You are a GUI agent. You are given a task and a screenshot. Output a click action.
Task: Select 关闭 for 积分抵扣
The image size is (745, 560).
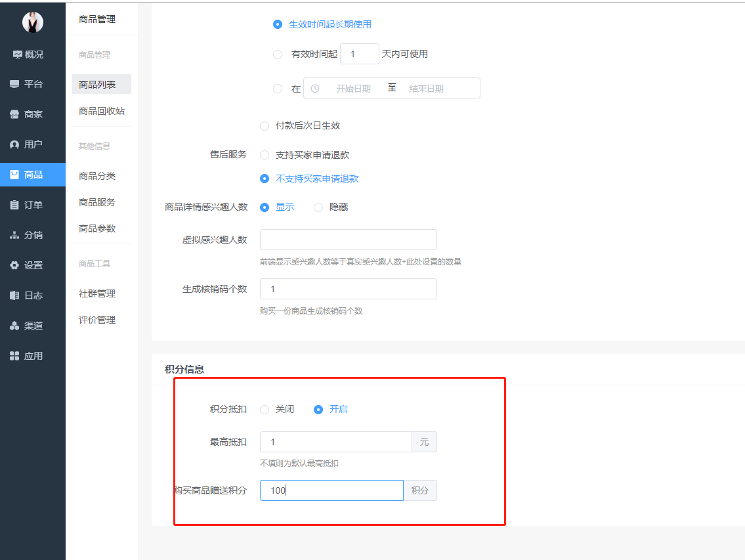coord(265,409)
